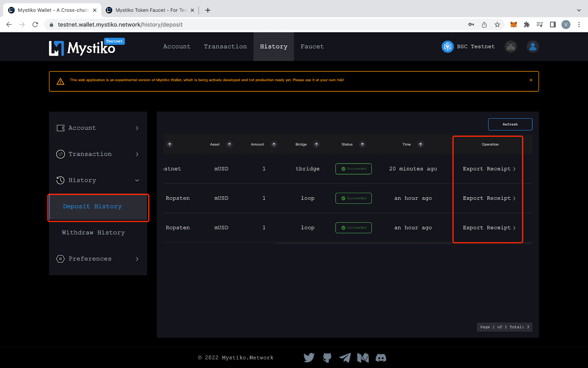The width and height of the screenshot is (588, 368).
Task: Open the browser extensions puzzle menu
Action: pos(527,25)
